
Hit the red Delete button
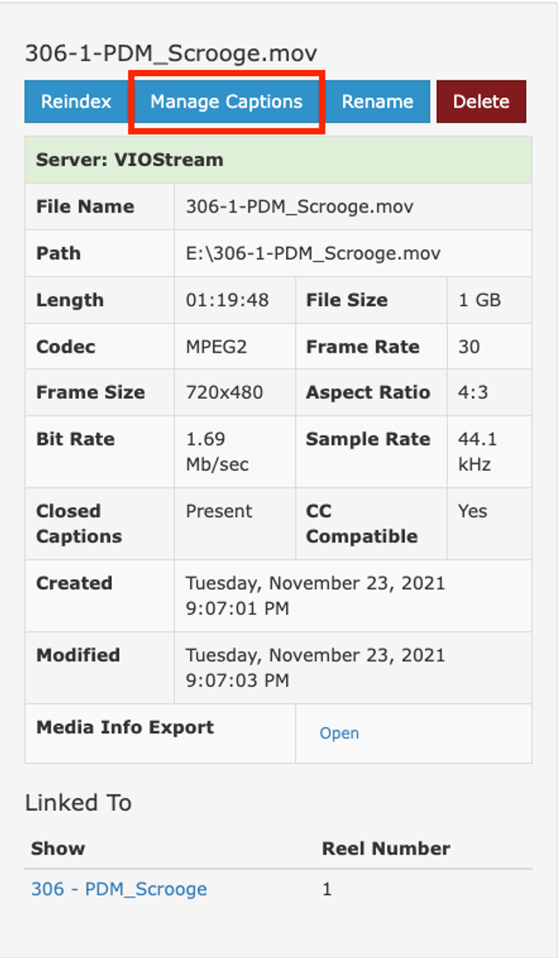pyautogui.click(x=480, y=101)
